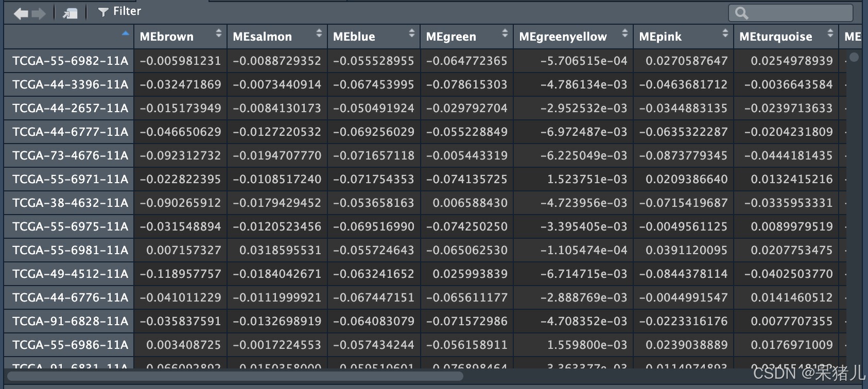Click MEsalmon value -0.0017224553
The width and height of the screenshot is (868, 389).
(277, 345)
